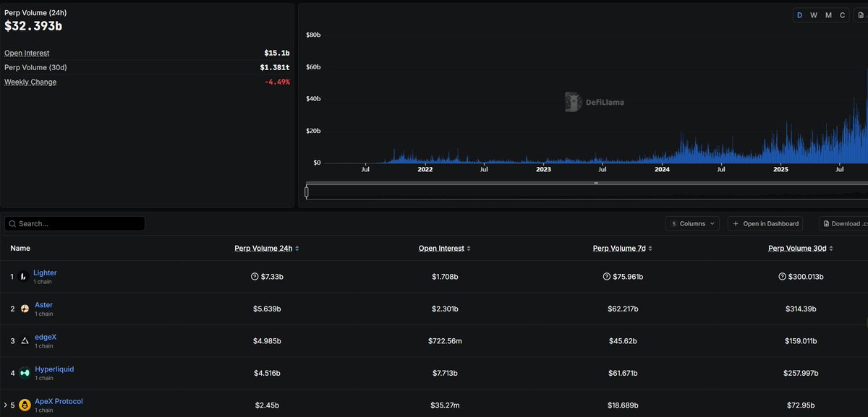This screenshot has width=868, height=417.
Task: Sort by Perp Volume 30d header
Action: pyautogui.click(x=798, y=249)
